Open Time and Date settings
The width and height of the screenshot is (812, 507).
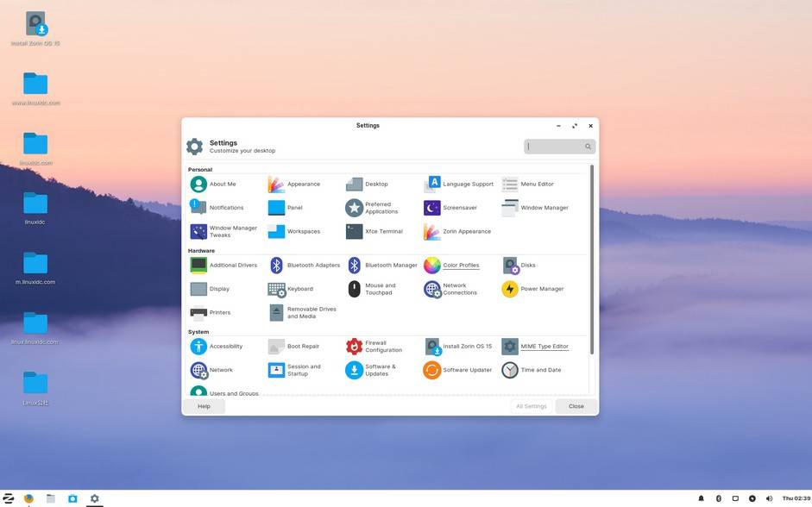pyautogui.click(x=541, y=370)
